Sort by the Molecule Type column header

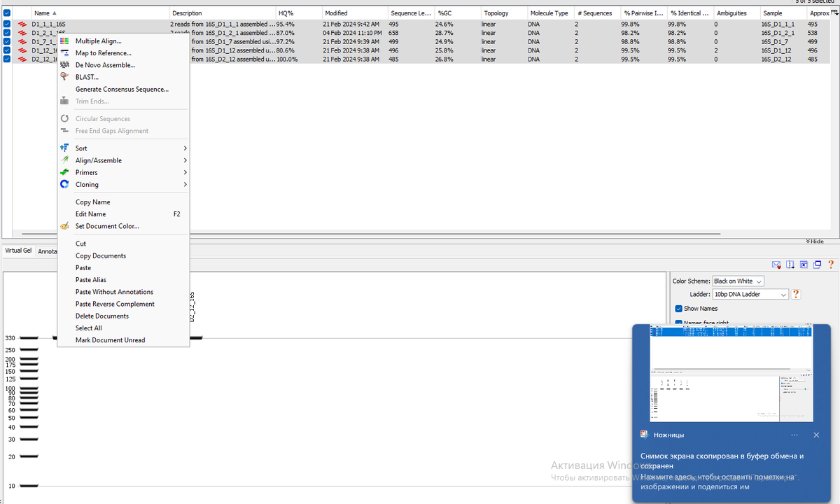click(551, 13)
